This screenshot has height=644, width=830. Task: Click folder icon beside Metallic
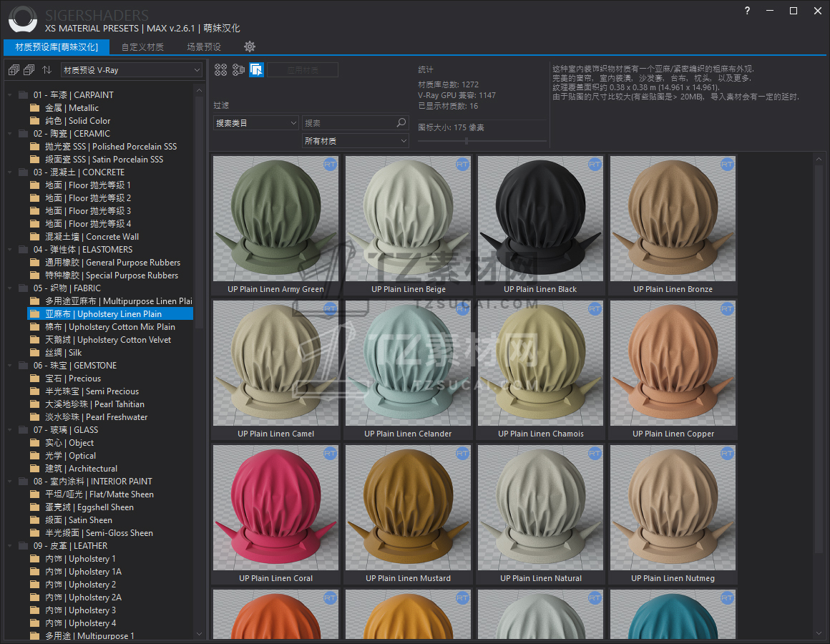pyautogui.click(x=35, y=108)
